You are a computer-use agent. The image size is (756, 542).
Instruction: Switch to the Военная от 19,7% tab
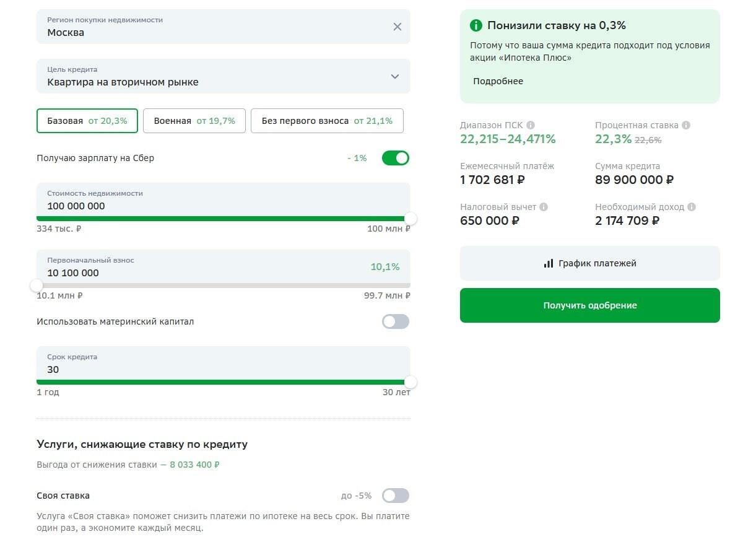point(194,121)
